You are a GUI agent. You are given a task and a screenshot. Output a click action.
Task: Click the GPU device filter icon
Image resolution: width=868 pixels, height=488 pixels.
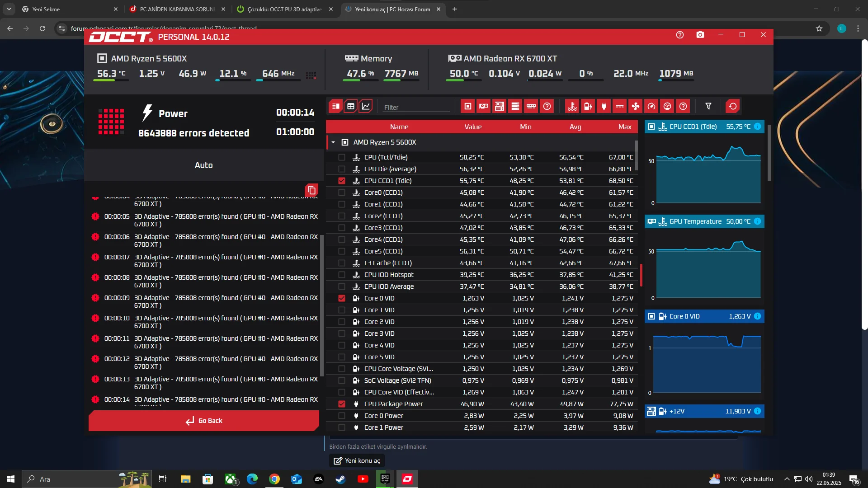click(x=484, y=106)
